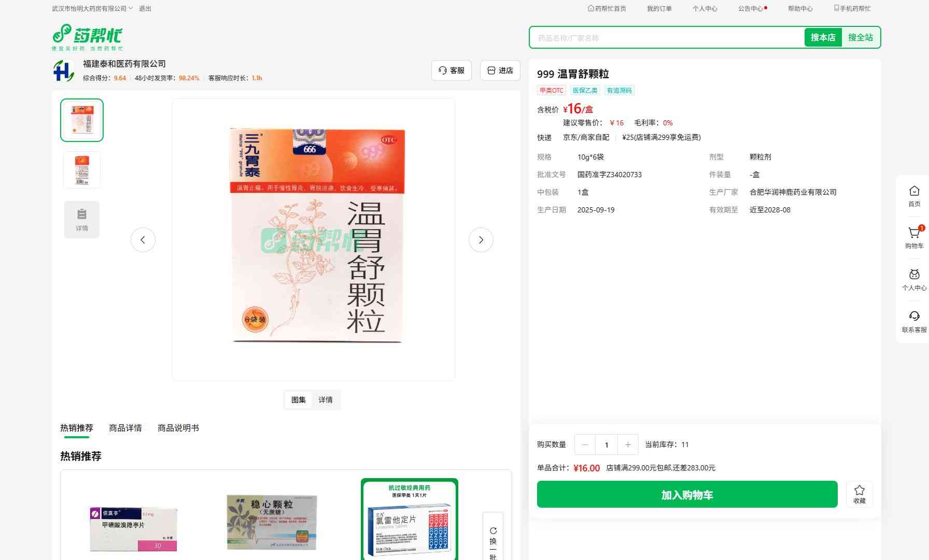Screen dimensions: 929x560
Task: Switch to the 商品详情 tab
Action: pos(125,428)
